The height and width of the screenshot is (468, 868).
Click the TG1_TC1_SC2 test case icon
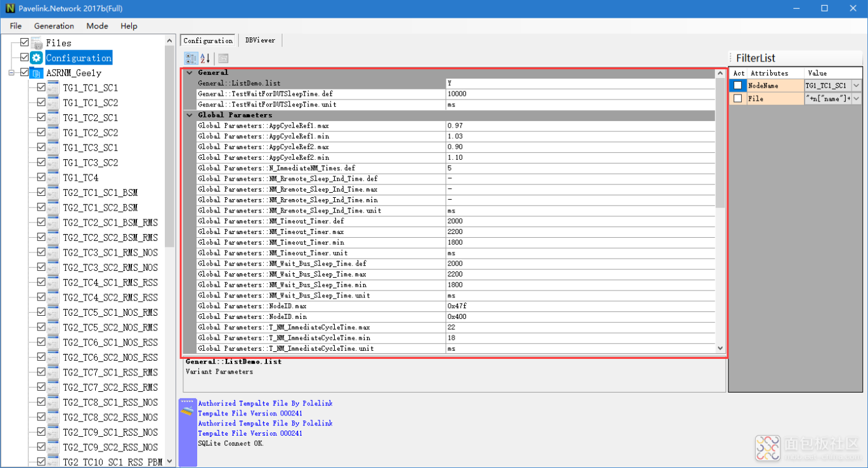(x=53, y=103)
